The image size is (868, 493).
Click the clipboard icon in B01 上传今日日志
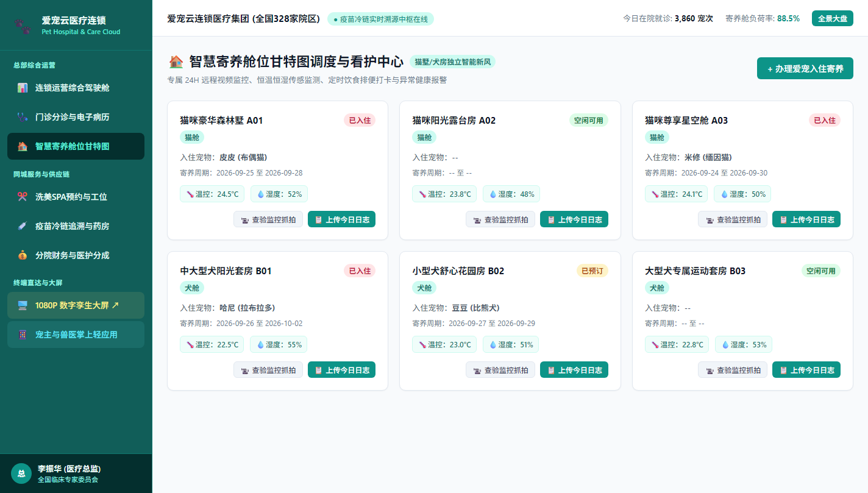tap(318, 371)
